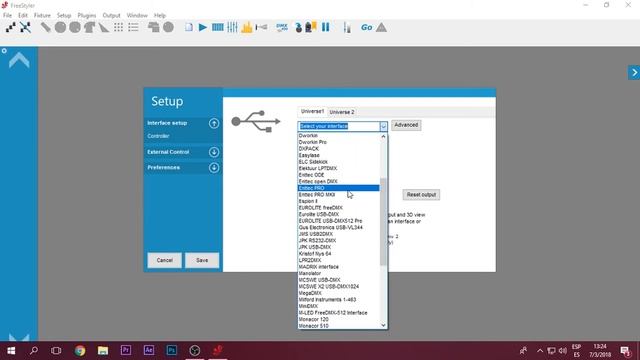This screenshot has height=360, width=640.
Task: Select Enttec ODE from the list
Action: coord(339,175)
